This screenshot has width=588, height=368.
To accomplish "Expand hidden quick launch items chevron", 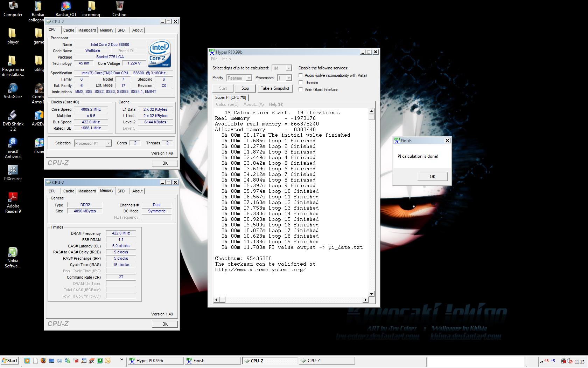I will click(x=122, y=360).
